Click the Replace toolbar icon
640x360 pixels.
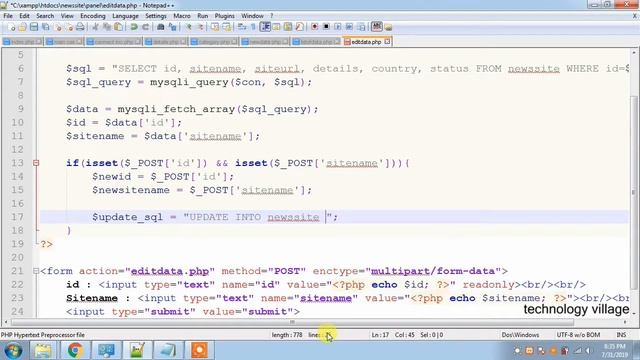pos(173,27)
